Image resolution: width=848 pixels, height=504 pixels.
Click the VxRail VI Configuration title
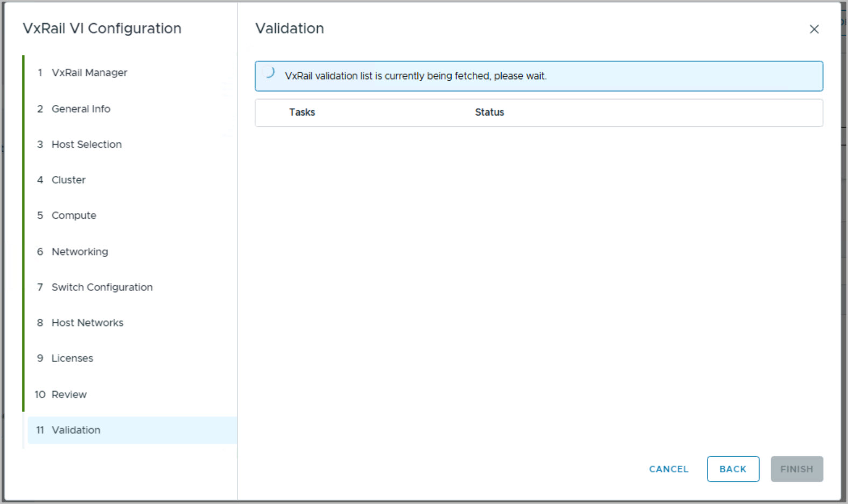click(102, 29)
